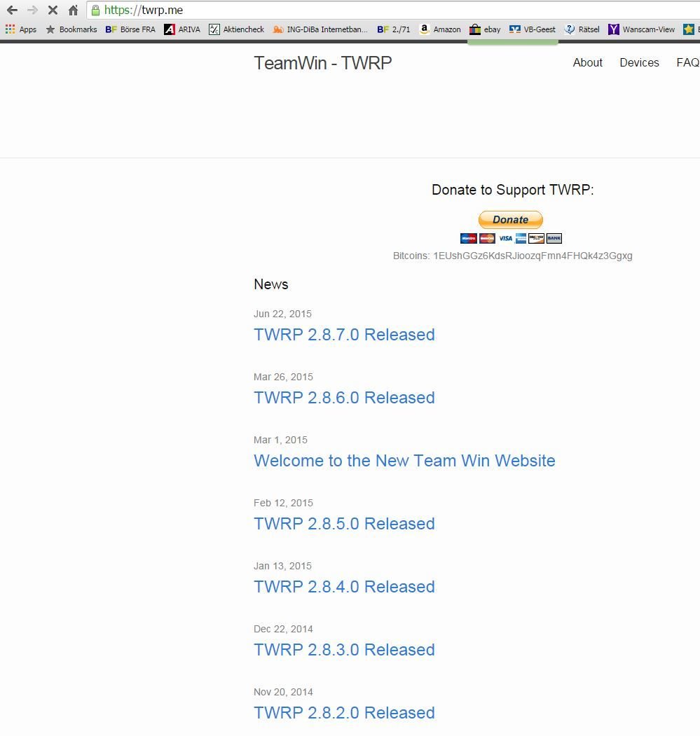Open the ARIVA bookmark
Viewport: 700px width, 736px height.
(182, 29)
